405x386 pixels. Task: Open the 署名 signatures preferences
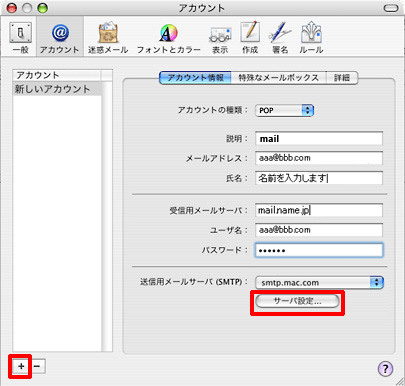click(280, 37)
